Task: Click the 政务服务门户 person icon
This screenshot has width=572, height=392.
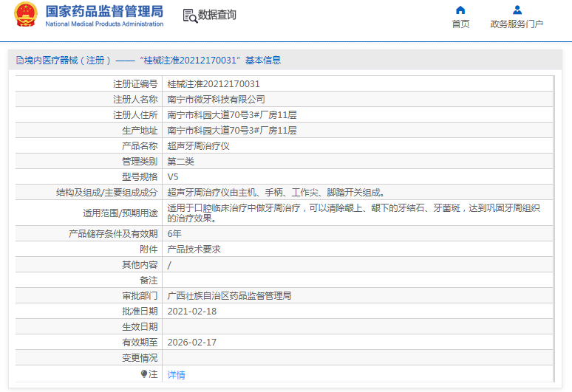Action: (517, 10)
